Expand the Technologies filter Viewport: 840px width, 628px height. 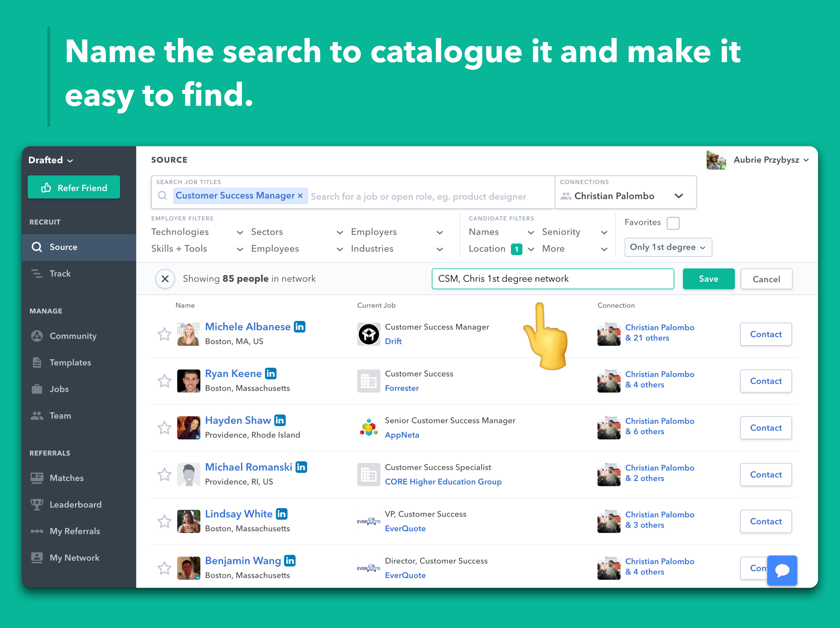point(197,232)
